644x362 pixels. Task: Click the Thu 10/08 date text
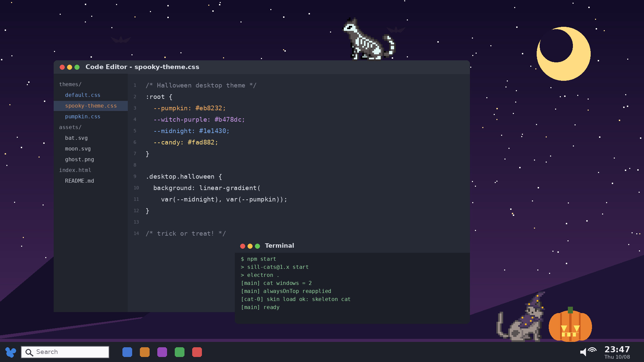(x=617, y=357)
